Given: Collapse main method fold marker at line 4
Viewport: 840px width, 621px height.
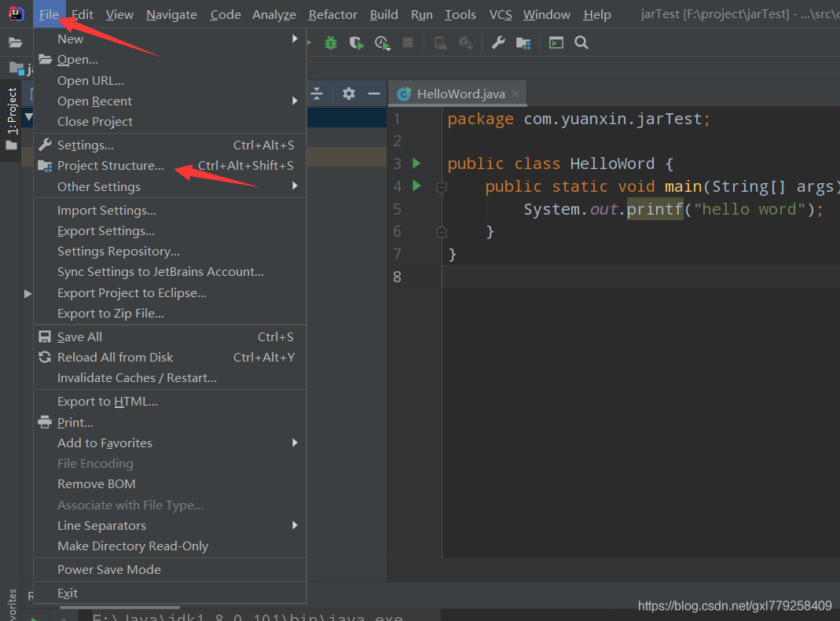Looking at the screenshot, I should click(x=442, y=187).
